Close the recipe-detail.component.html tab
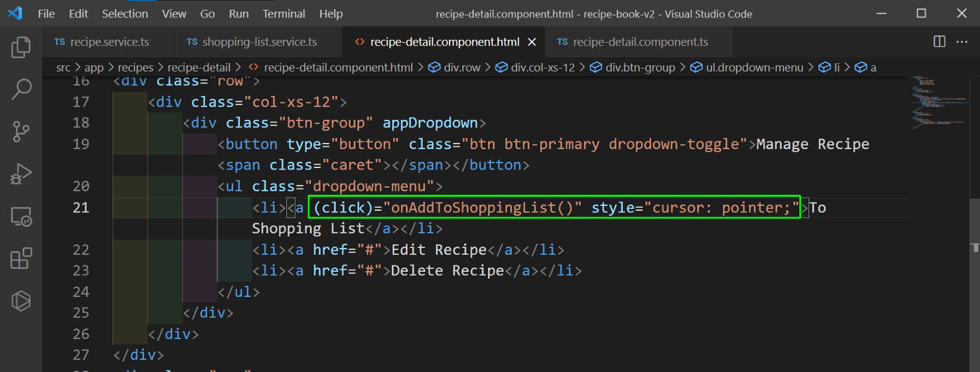 (x=531, y=42)
